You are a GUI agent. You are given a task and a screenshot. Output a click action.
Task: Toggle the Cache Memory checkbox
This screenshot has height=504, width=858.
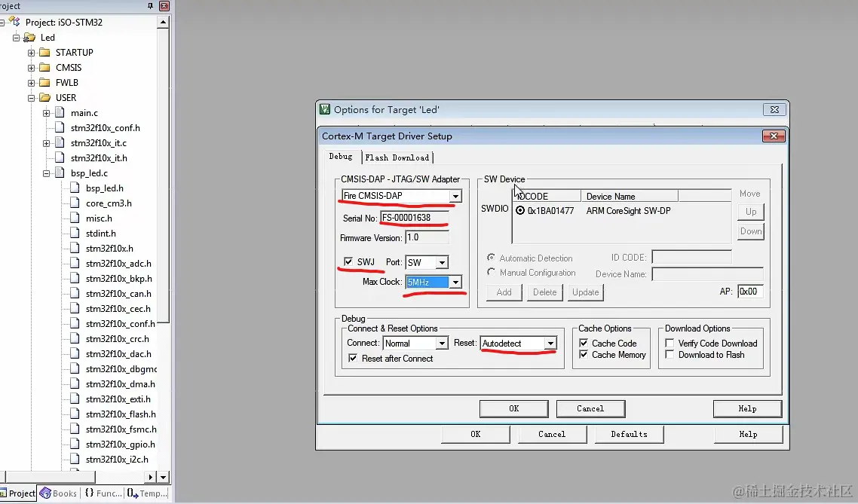pyautogui.click(x=584, y=355)
